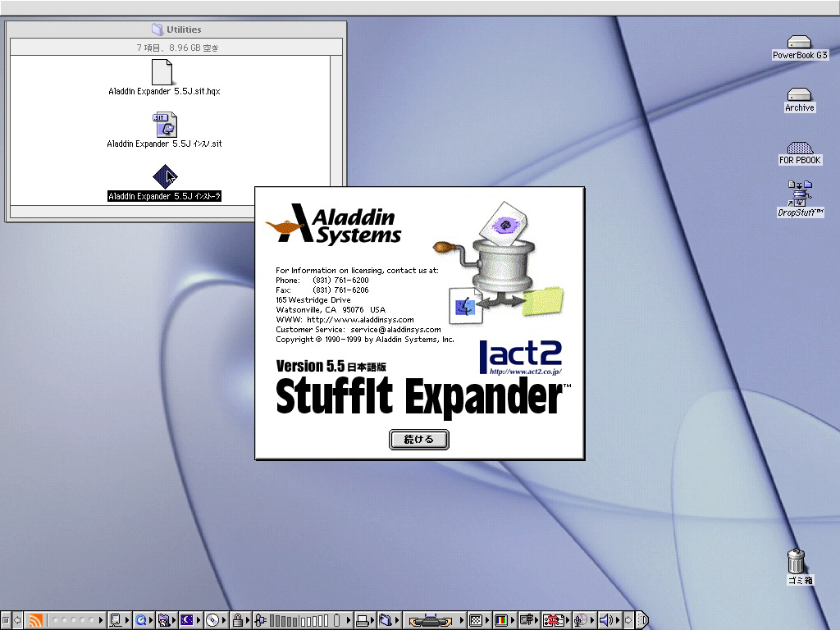Click the Aladdin Expander 5.5J.sit.hqx file name
The image size is (840, 630).
[164, 91]
